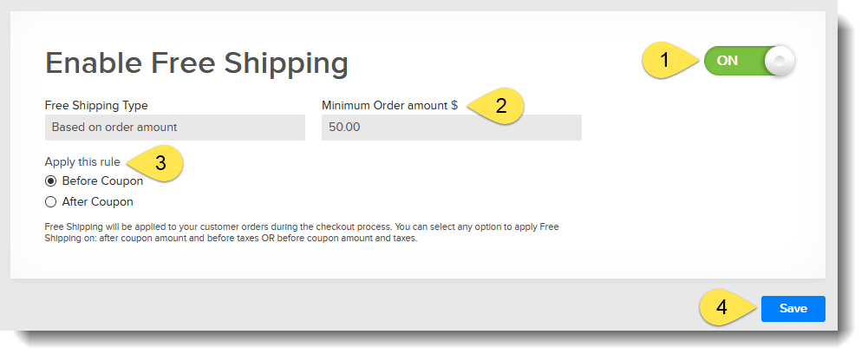This screenshot has width=868, height=361.
Task: Click the white knob on ON switch
Action: coord(780,61)
